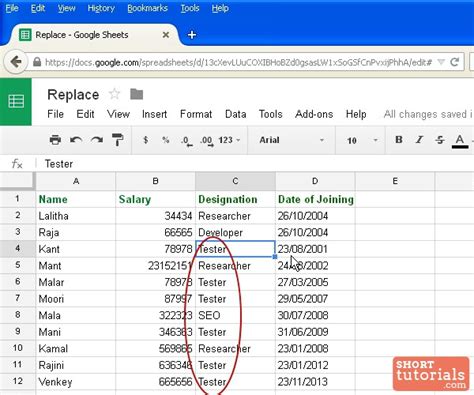The width and height of the screenshot is (474, 395).
Task: Format as percent
Action: (166, 140)
